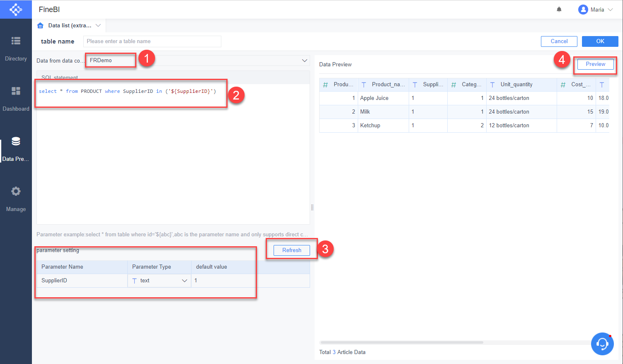This screenshot has height=364, width=623.
Task: Click the numeric icon on Cost column header
Action: click(x=562, y=85)
